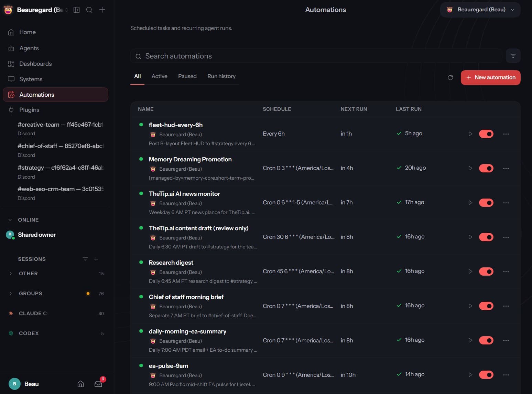Disable TheTip.ai content draft automation
Screen dimensions: 532x394
click(x=486, y=237)
